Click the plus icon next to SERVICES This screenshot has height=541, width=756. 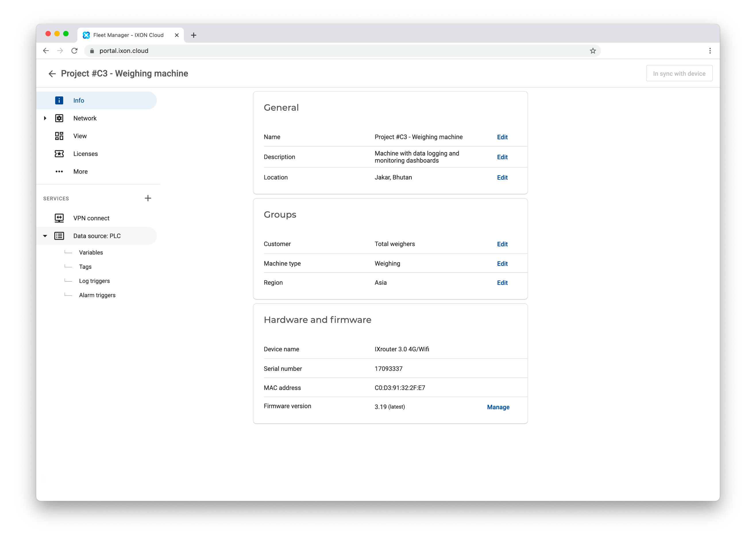148,198
